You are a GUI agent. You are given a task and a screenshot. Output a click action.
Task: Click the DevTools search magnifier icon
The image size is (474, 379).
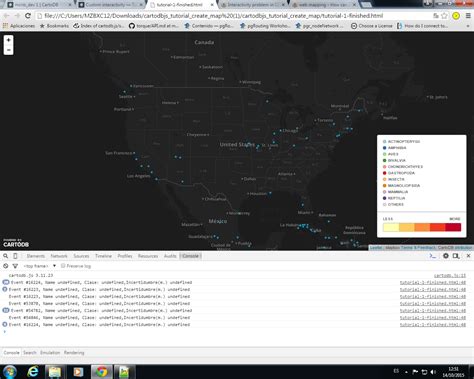6,256
